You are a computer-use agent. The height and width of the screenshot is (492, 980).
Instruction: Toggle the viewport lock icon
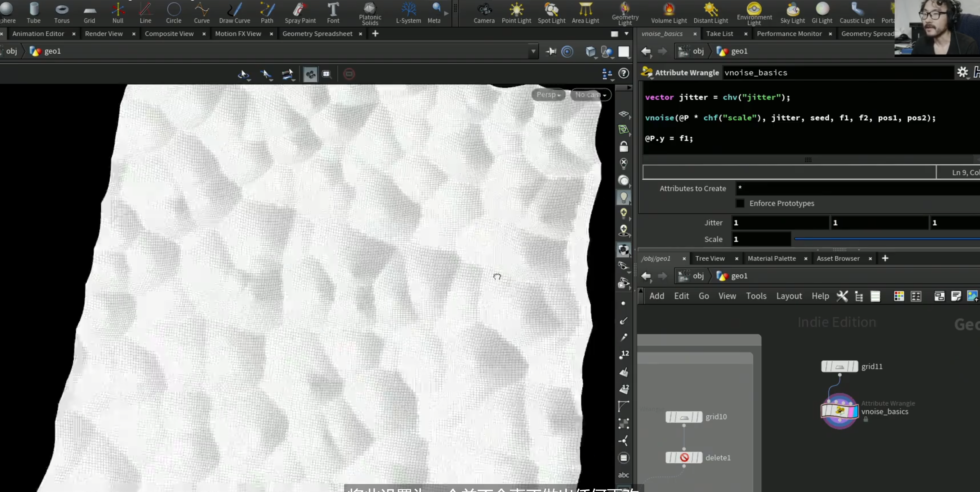(623, 146)
